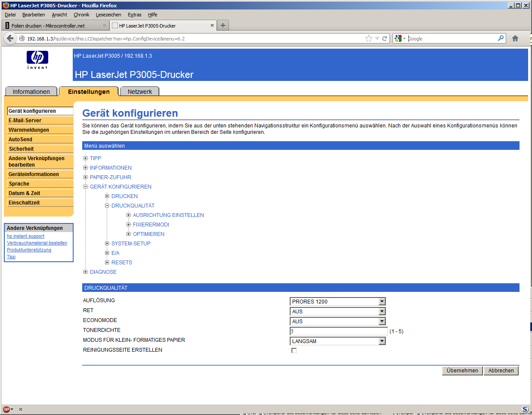Screen dimensions: 532x415
Task: Expand the FIXIERERMODI node
Action: (x=128, y=224)
